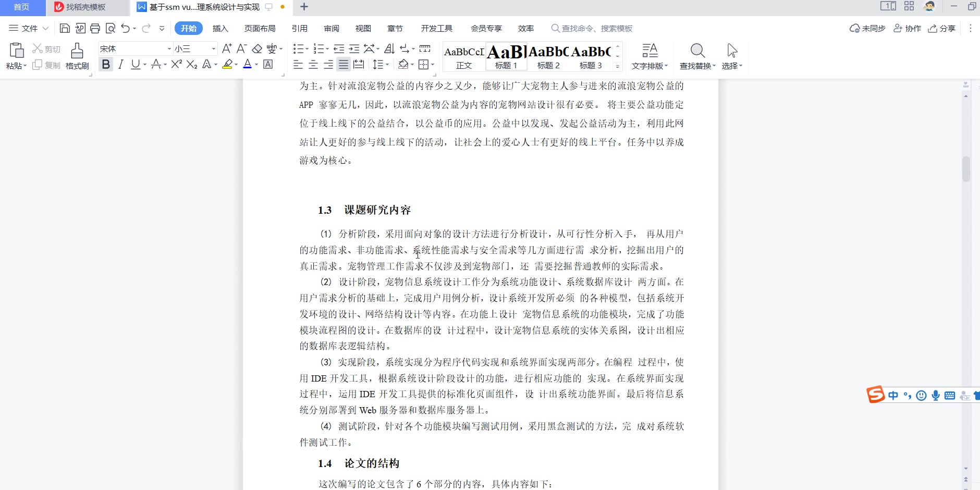Viewport: 980px width, 490px height.
Task: Click Increase Indent icon
Action: pyautogui.click(x=354, y=48)
